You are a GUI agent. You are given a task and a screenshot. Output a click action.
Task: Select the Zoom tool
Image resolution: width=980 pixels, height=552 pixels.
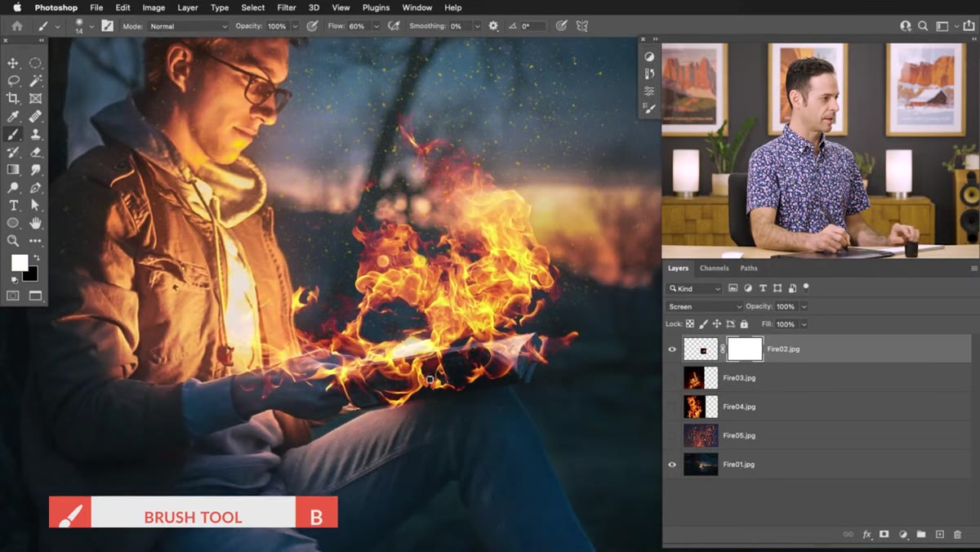(13, 241)
